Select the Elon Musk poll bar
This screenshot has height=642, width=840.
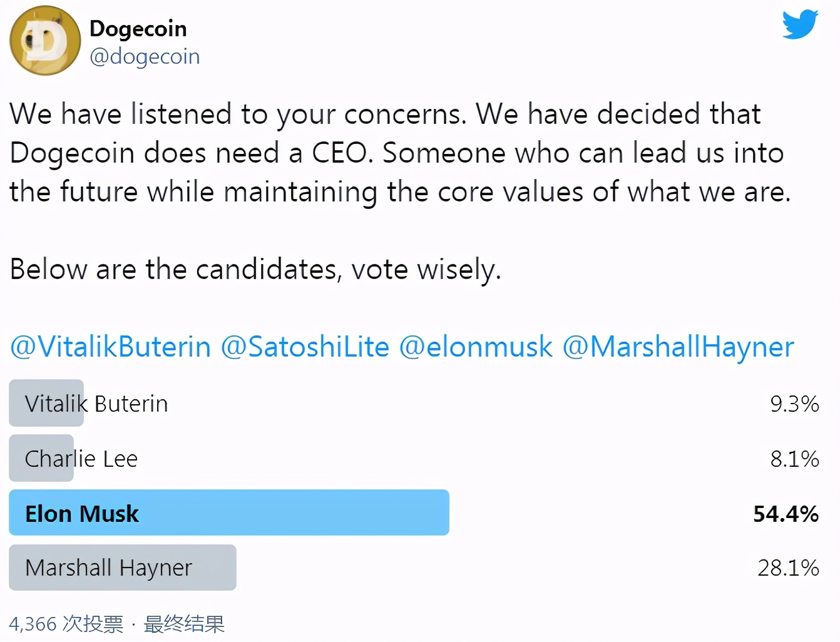click(x=228, y=513)
